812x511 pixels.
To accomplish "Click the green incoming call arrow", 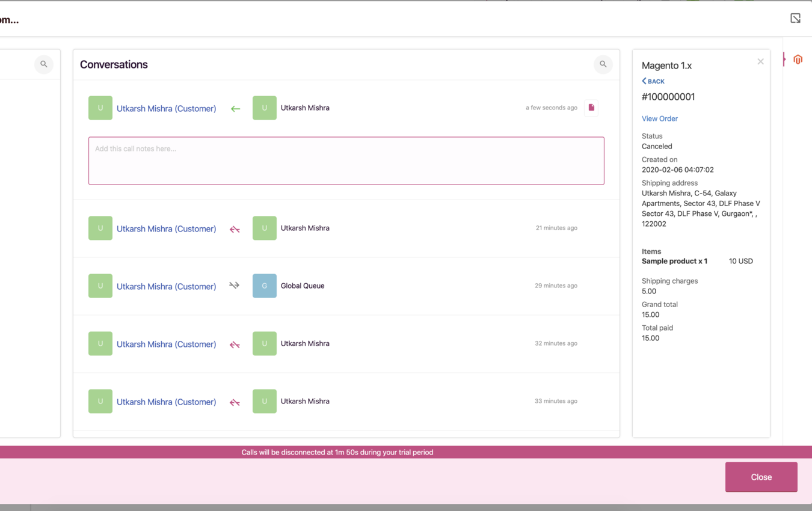I will tap(235, 109).
